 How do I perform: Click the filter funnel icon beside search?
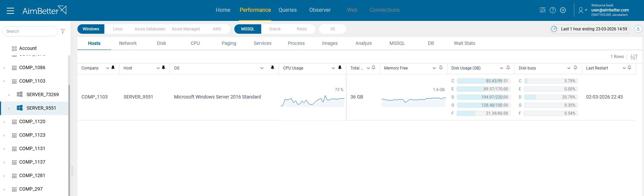point(63,31)
